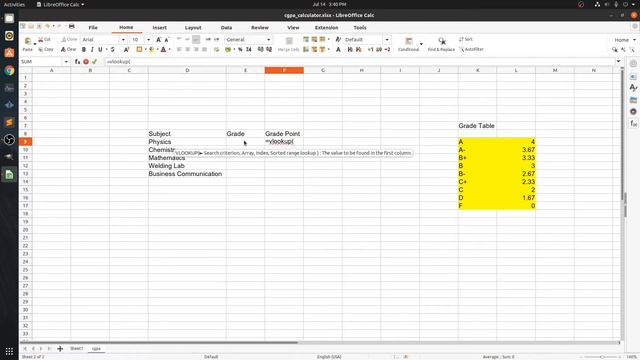
Task: Click Align Left icon
Action: 179,49
